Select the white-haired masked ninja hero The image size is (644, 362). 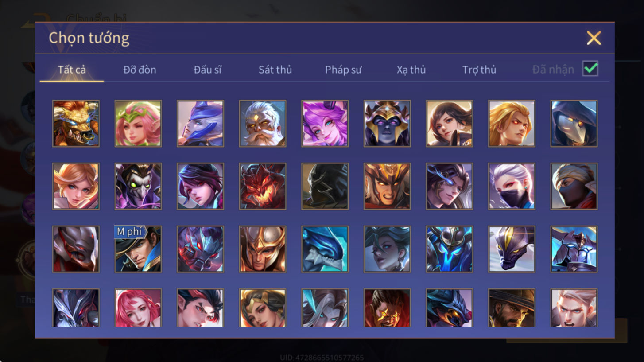[x=512, y=186]
